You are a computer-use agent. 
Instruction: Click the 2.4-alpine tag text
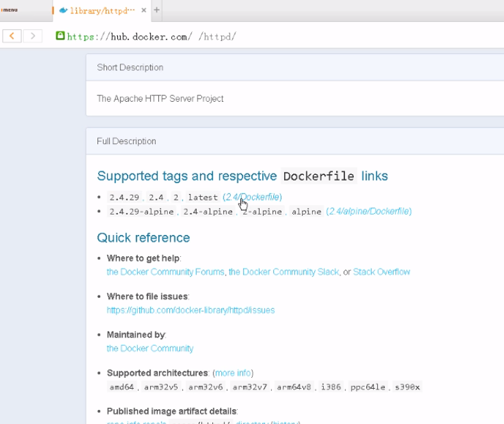pyautogui.click(x=208, y=211)
